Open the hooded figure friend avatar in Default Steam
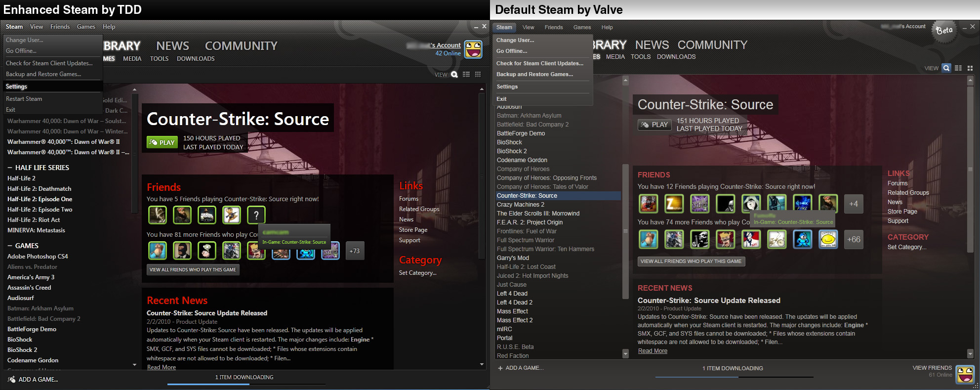This screenshot has height=390, width=980. click(751, 204)
